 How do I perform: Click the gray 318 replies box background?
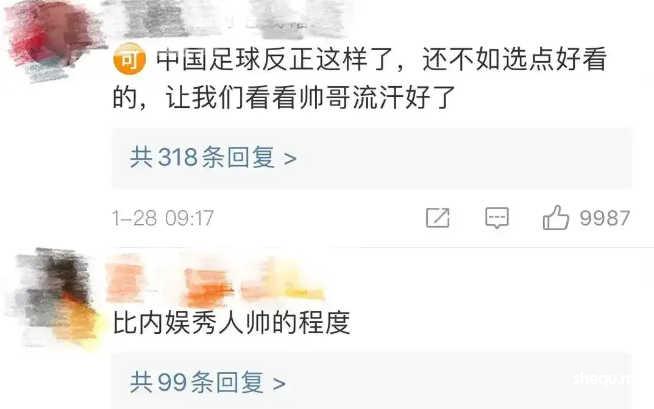point(372,158)
